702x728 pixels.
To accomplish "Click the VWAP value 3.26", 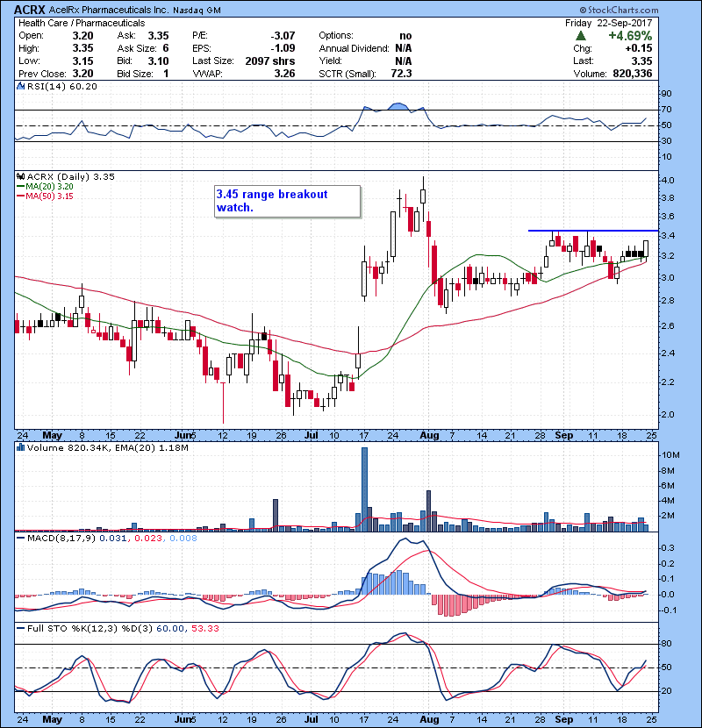I will (285, 74).
